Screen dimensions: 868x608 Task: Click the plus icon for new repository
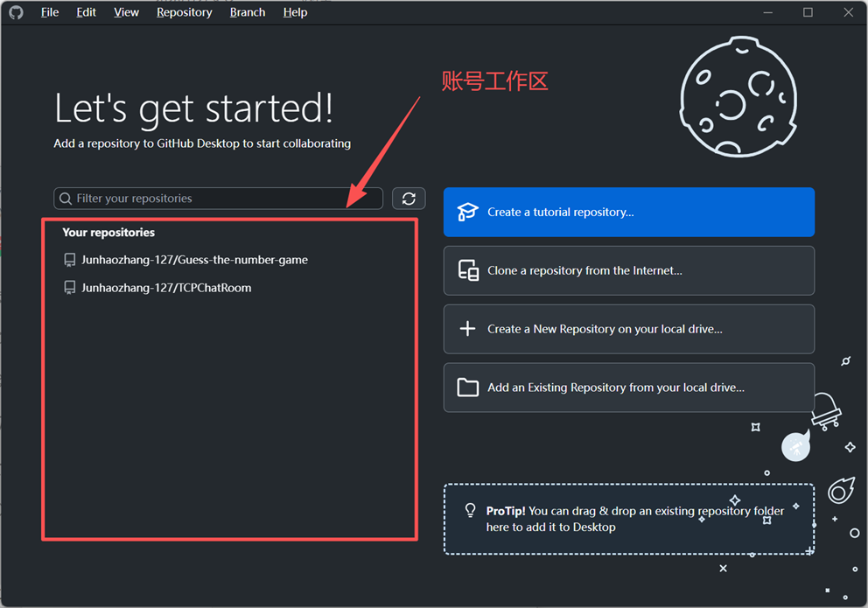tap(468, 329)
